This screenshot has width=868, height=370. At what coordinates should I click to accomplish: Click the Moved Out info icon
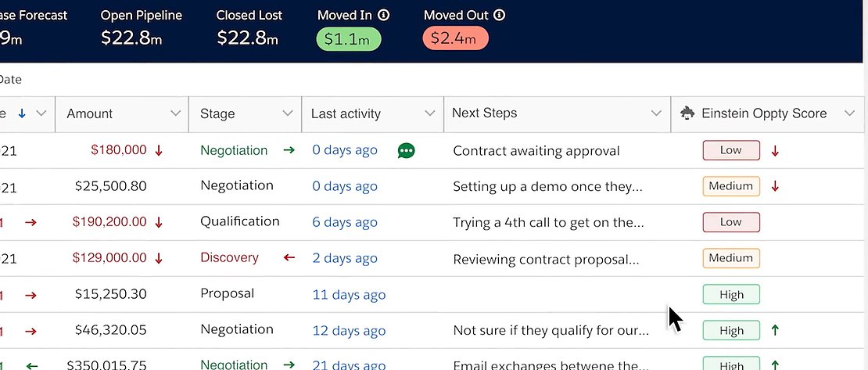click(500, 15)
